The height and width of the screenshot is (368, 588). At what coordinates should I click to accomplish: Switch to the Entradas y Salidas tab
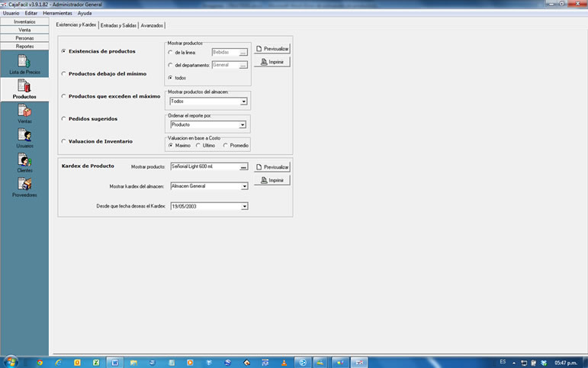118,25
